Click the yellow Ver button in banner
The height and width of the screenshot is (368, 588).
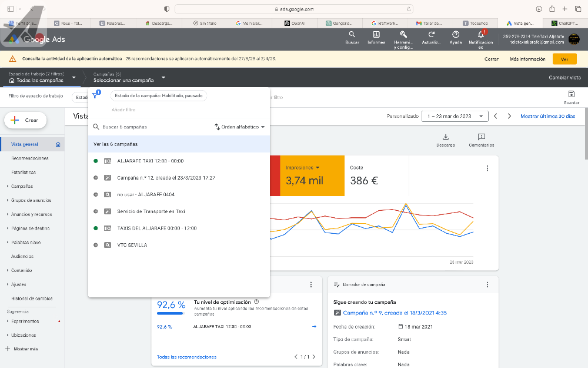coord(564,59)
